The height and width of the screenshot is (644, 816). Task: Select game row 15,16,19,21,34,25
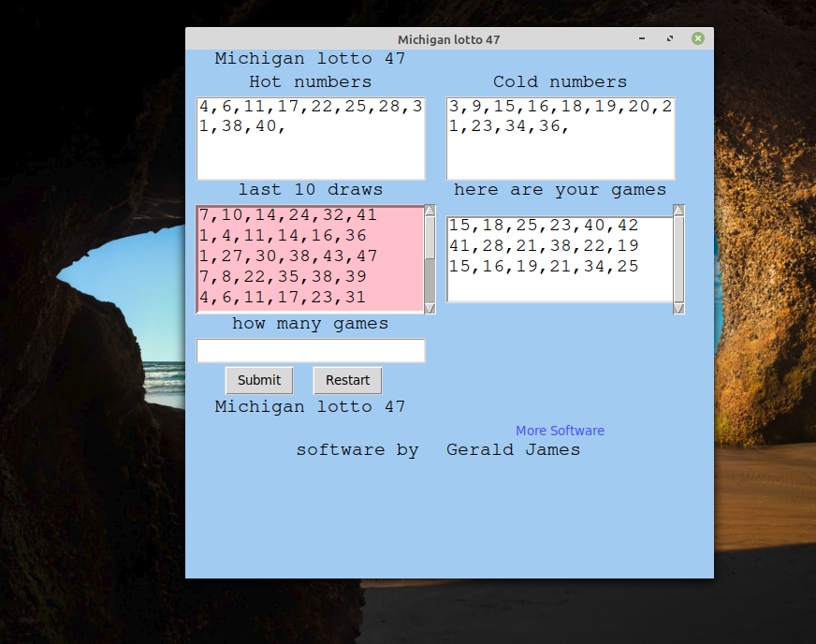(544, 266)
